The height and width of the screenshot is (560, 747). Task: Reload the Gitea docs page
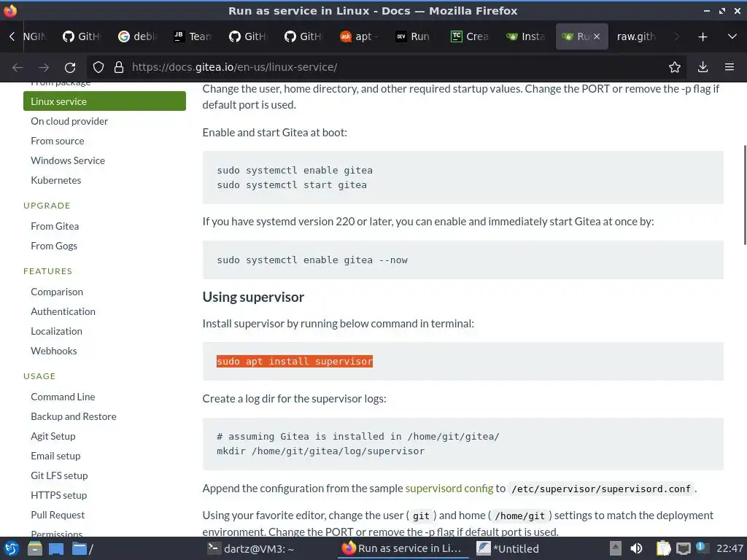coord(70,67)
